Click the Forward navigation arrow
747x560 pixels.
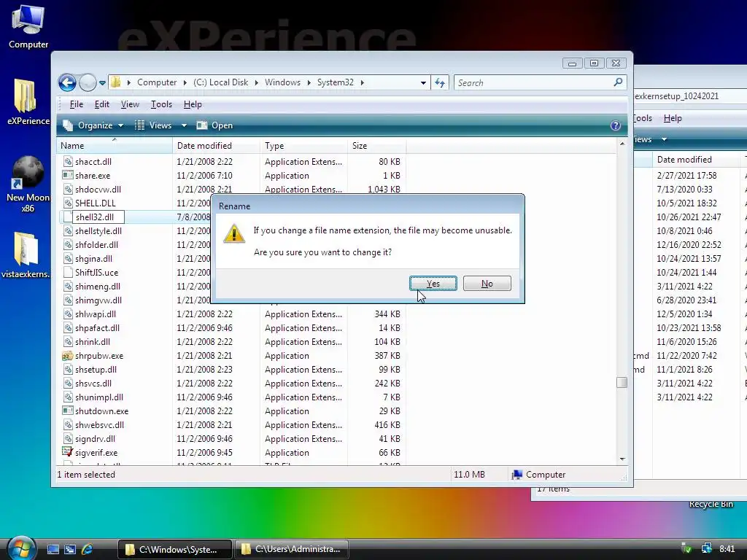[88, 83]
